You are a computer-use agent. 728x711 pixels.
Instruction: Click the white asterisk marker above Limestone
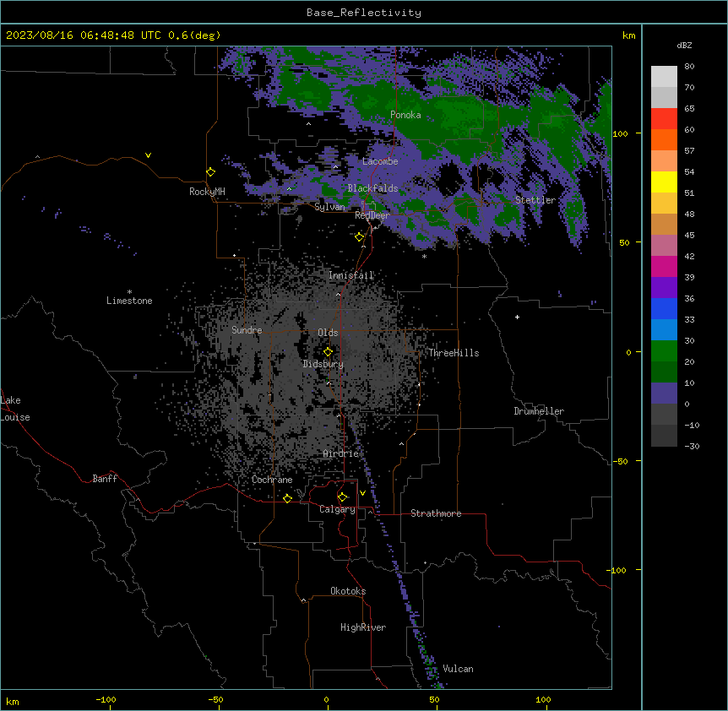[129, 292]
